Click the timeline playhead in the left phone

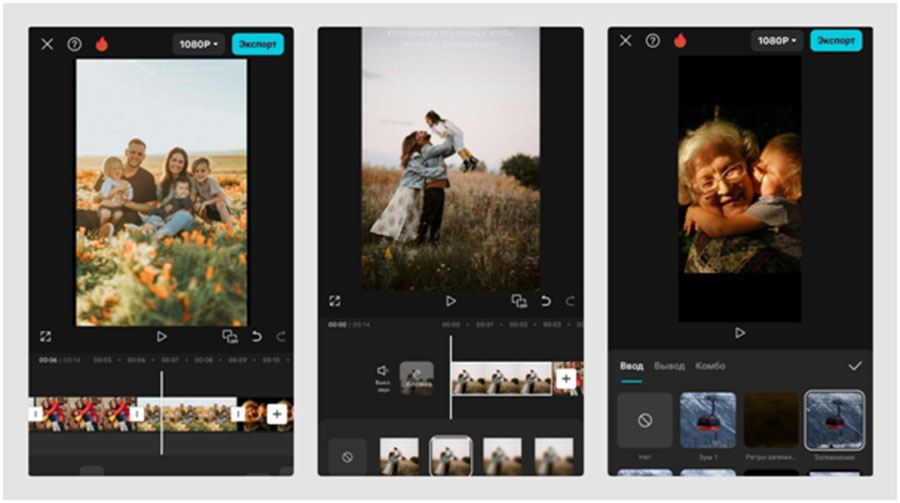(161, 412)
